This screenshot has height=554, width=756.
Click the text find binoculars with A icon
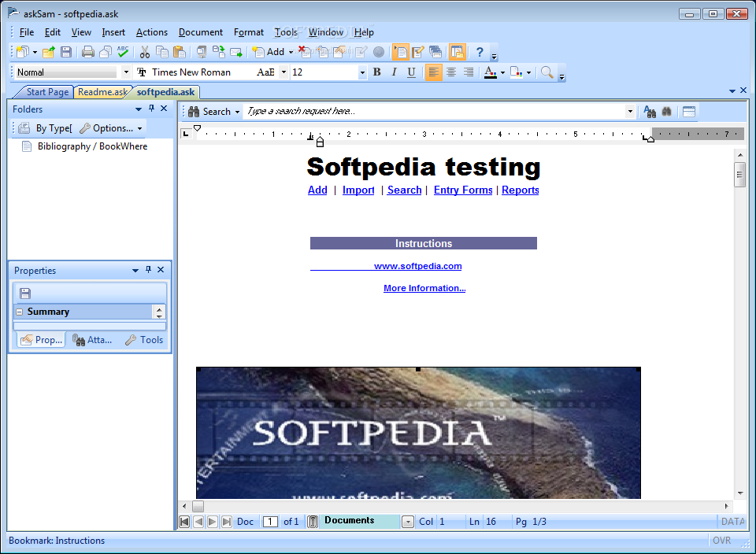click(x=650, y=112)
